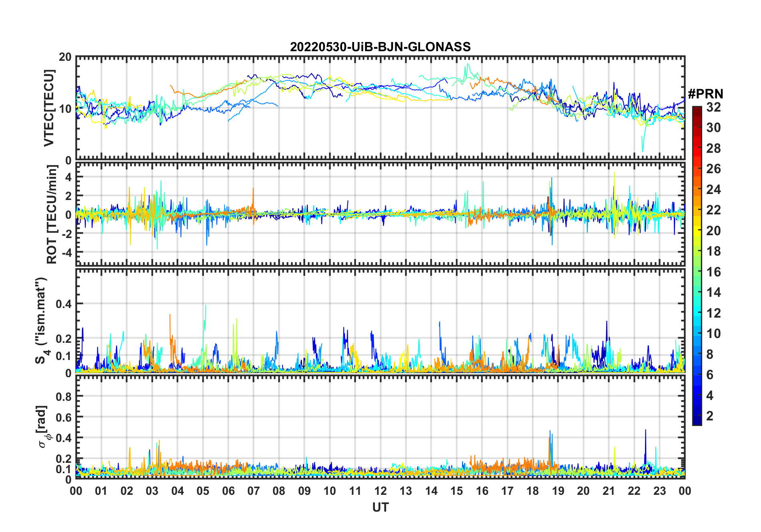Screen dimensions: 761x532
Task: Click colorbar tick label 32
Action: [713, 107]
